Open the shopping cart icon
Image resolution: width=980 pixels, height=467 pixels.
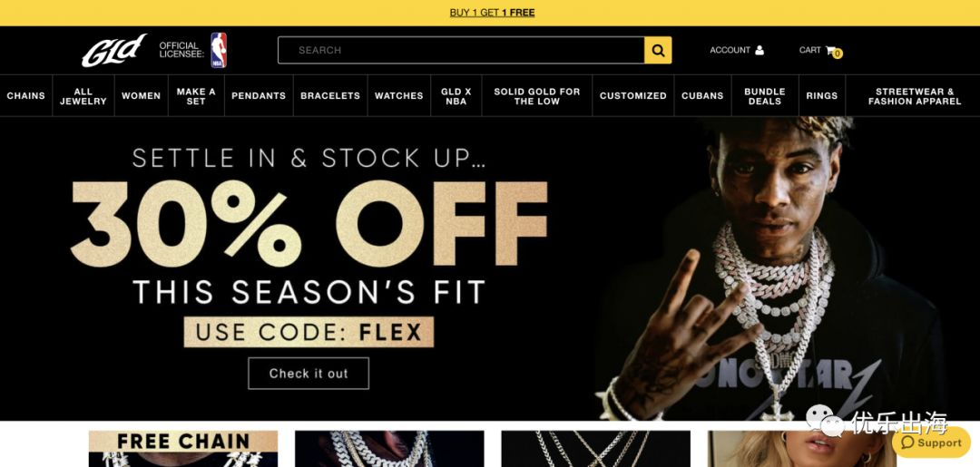tap(830, 50)
